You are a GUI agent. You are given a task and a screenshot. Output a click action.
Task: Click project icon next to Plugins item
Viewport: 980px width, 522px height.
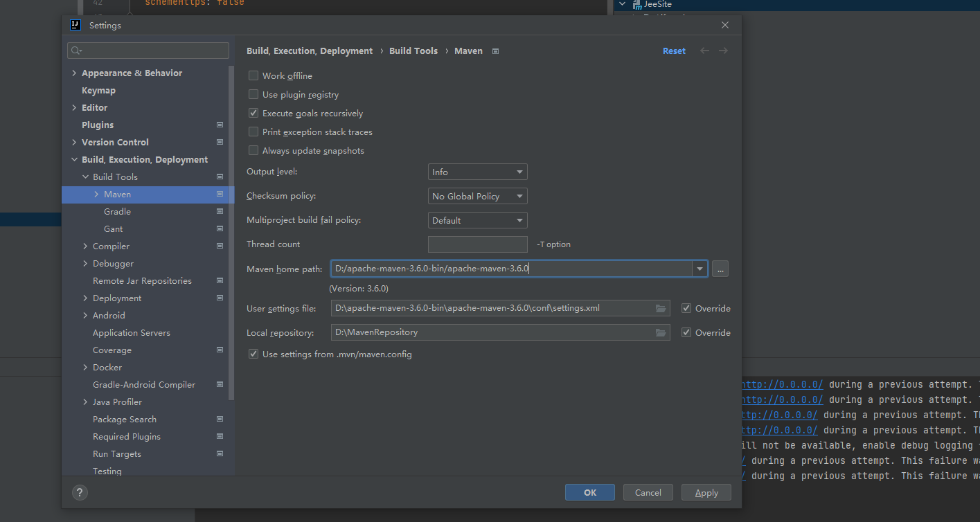[x=220, y=125]
